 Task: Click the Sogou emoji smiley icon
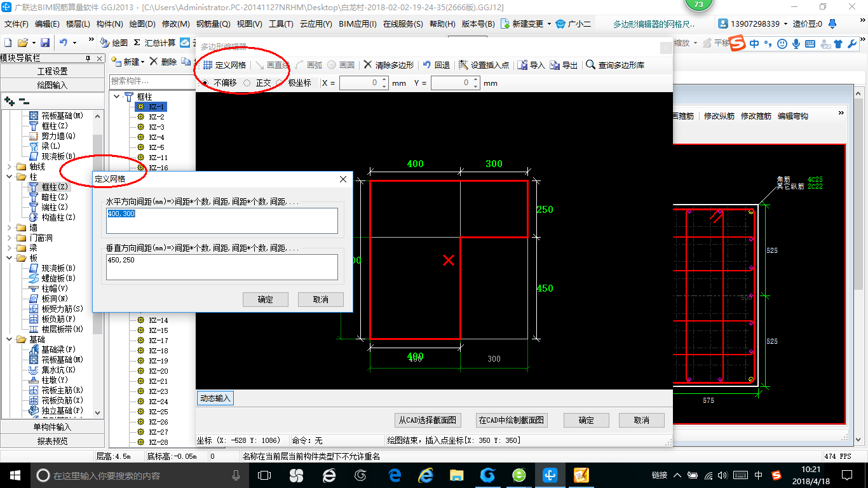[782, 44]
